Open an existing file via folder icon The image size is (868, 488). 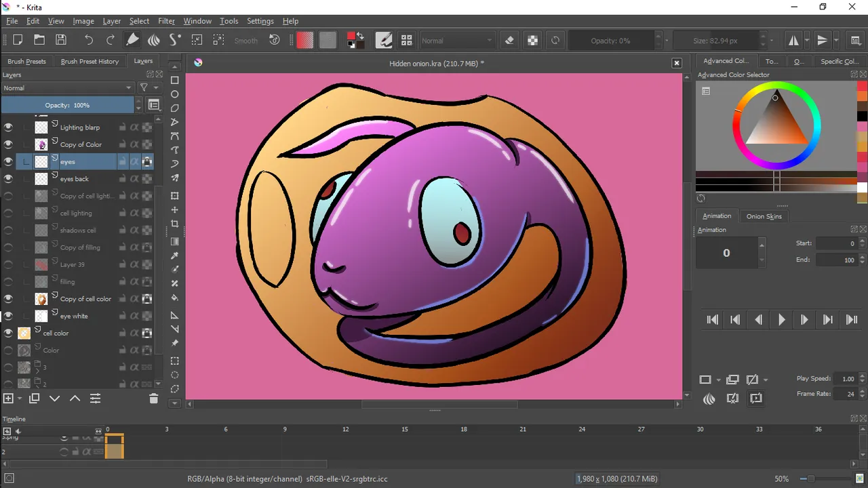pyautogui.click(x=39, y=40)
